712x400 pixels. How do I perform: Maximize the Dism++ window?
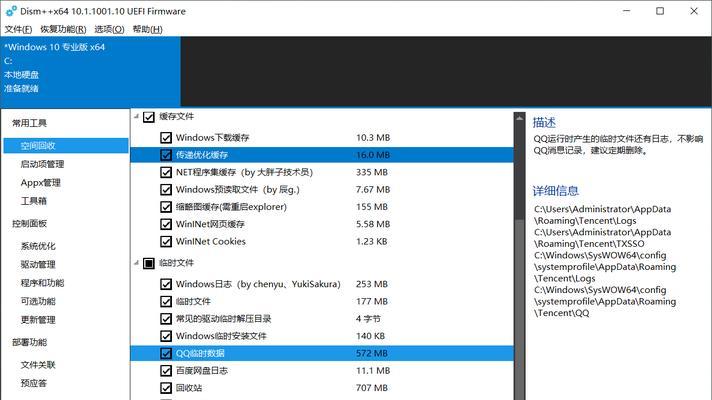point(660,11)
